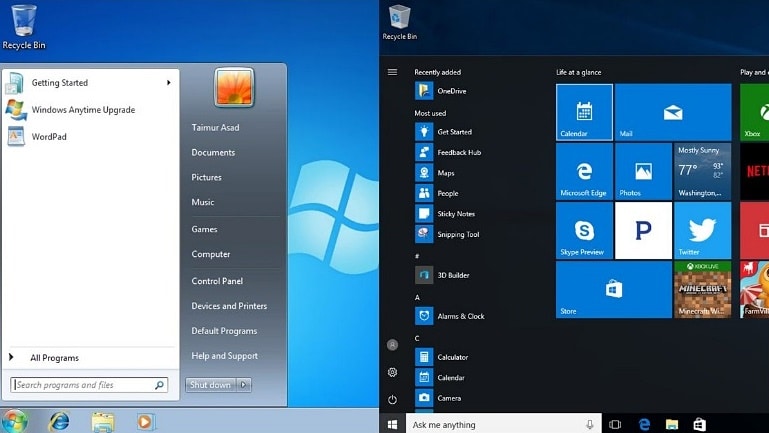Open the Calendar tile
This screenshot has width=769, height=433.
[x=584, y=112]
